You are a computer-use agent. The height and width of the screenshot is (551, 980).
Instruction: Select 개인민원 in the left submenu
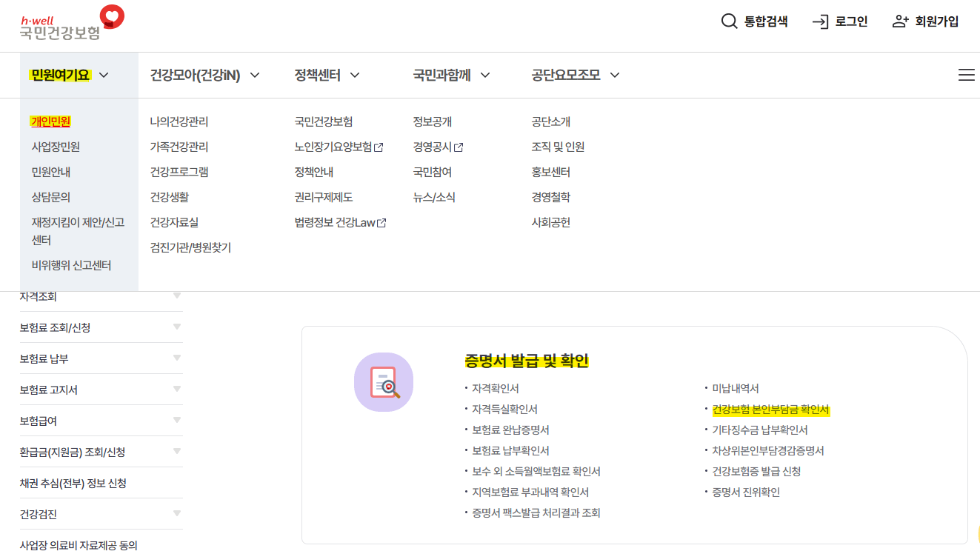pos(52,121)
